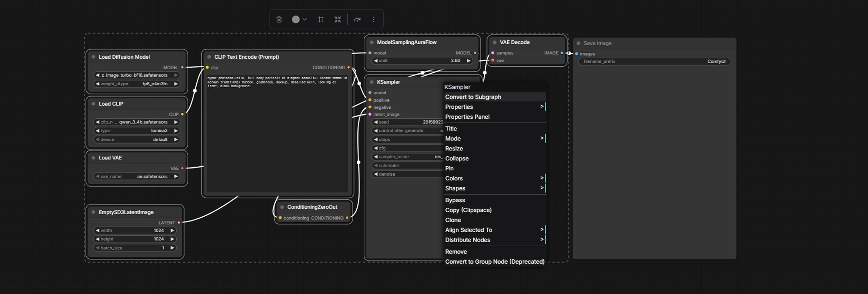Choose Convert to Subgraph from the context menu
The width and height of the screenshot is (868, 294).
pos(473,97)
